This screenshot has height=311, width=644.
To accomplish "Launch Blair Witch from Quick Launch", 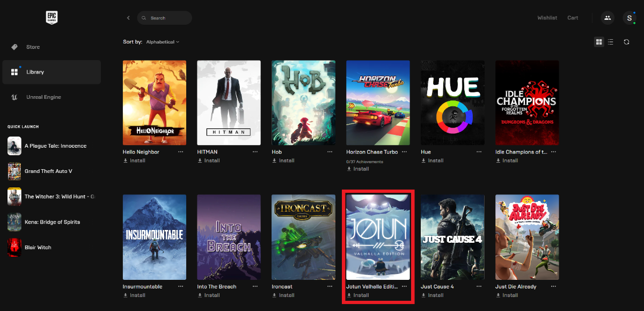I will (x=52, y=248).
